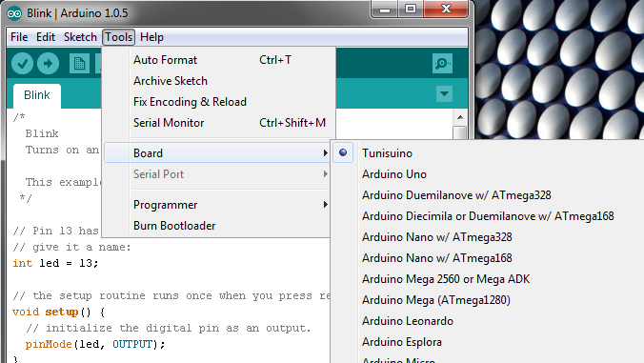Select Arduino Diecimila or Duemilanove w/ ATmega168
This screenshot has height=363, width=644.
[x=488, y=216]
